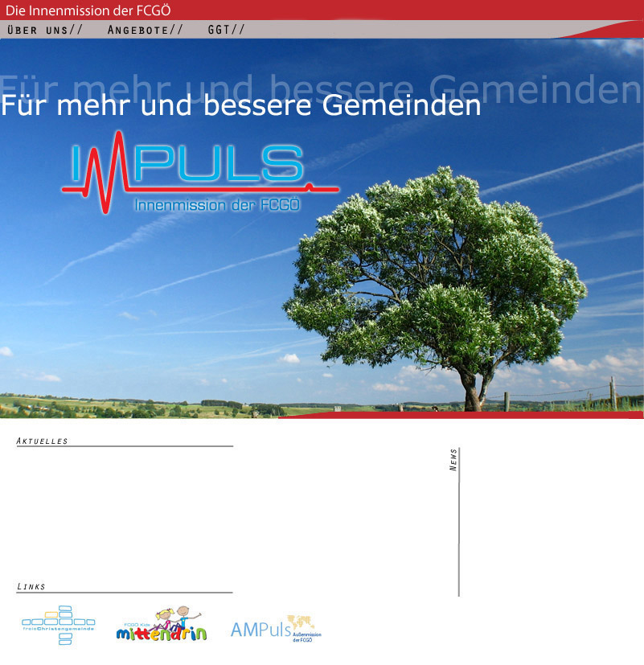Open the FCGÖ Kids mittendrin logo link

(x=161, y=625)
